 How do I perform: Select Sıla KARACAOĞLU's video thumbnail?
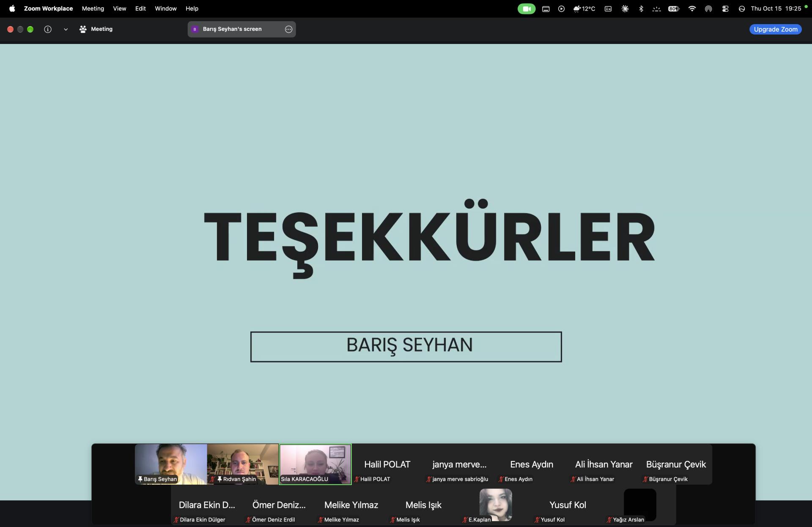coord(315,464)
